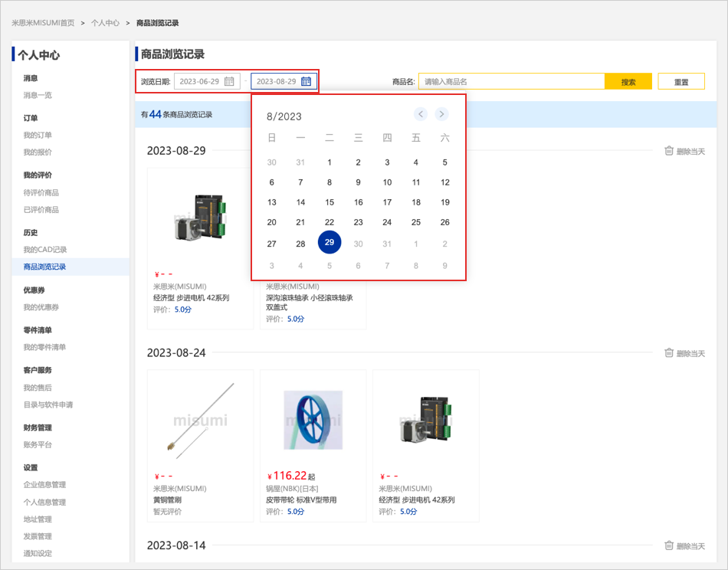Open the start date picker field
The width and height of the screenshot is (728, 570).
[x=199, y=81]
